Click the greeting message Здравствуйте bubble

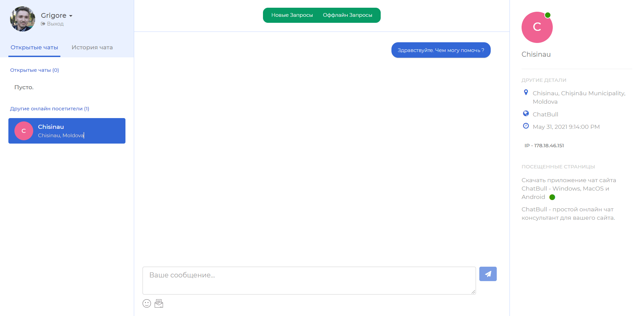tap(441, 50)
